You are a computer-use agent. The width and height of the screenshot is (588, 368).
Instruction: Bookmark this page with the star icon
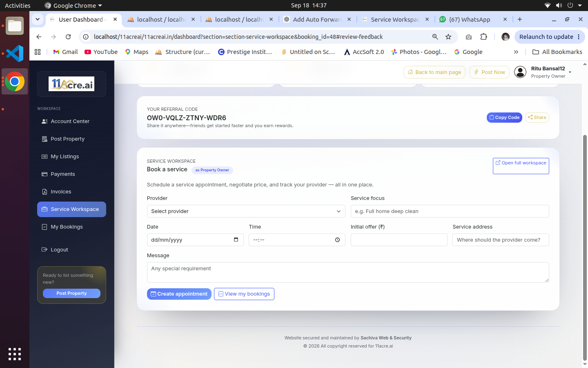click(x=448, y=37)
